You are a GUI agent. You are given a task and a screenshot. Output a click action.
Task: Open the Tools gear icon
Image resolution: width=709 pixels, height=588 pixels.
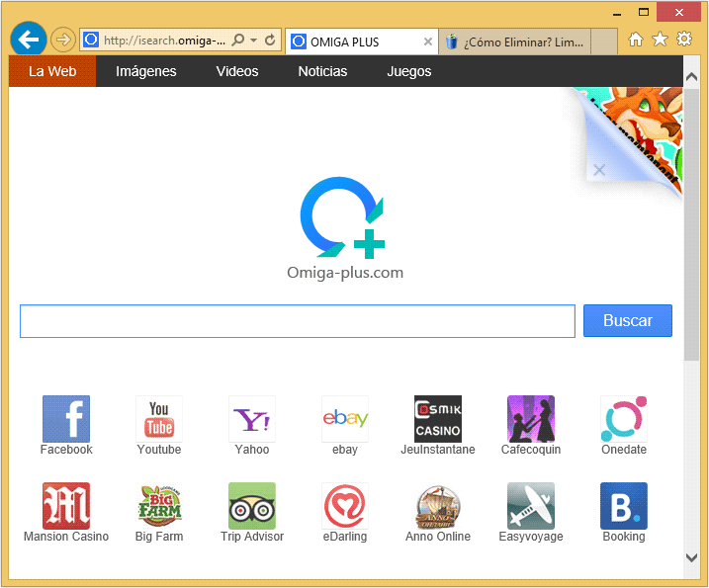coord(684,39)
